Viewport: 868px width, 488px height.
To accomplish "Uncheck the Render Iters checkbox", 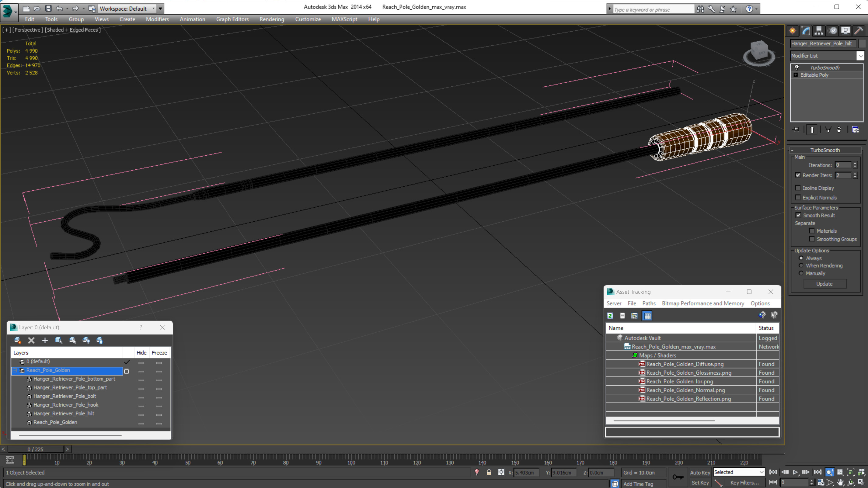I will (798, 175).
